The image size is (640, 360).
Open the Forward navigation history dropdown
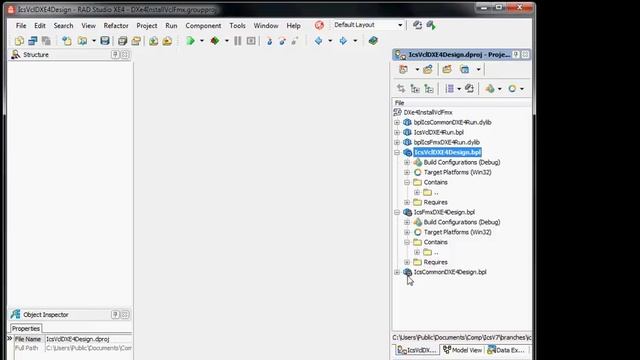pos(355,41)
